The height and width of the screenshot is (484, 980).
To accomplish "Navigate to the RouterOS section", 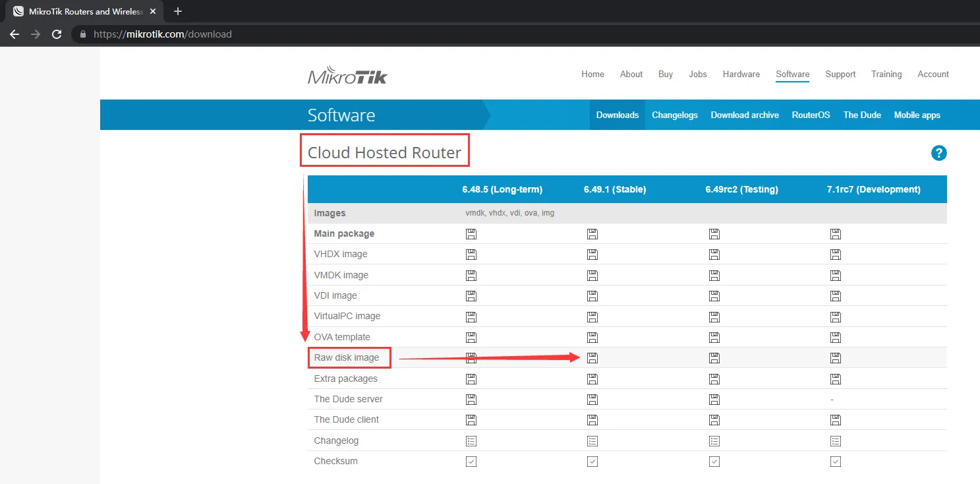I will point(811,115).
